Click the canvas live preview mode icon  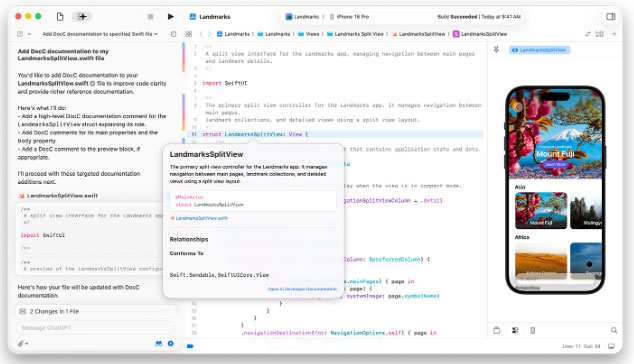pos(497,330)
